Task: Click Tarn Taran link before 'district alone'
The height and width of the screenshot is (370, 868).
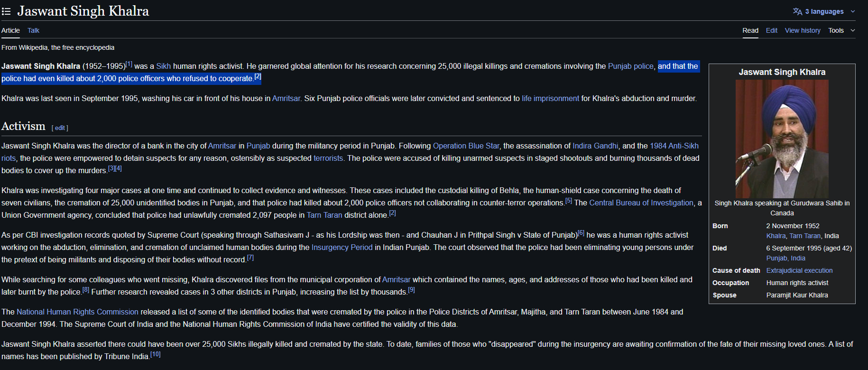Action: point(324,215)
